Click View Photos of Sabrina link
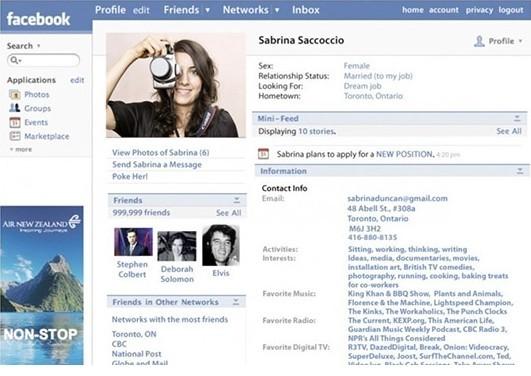The width and height of the screenshot is (531, 376). 161,152
